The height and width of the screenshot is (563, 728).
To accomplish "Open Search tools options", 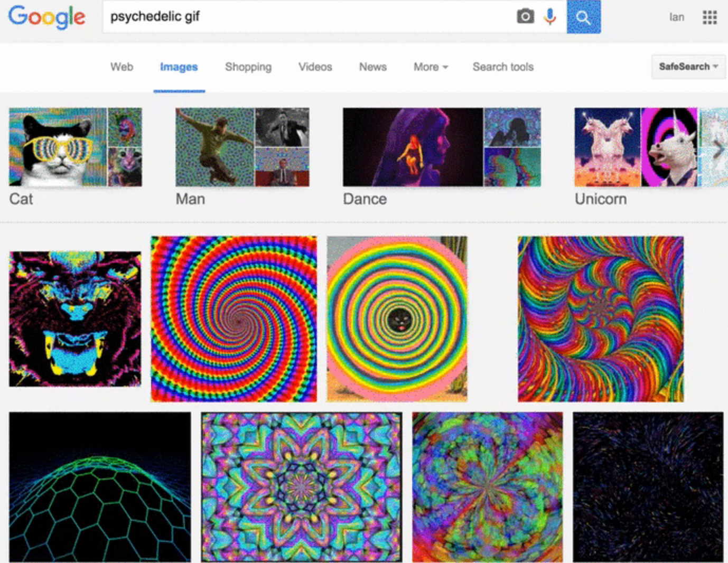I will (502, 67).
